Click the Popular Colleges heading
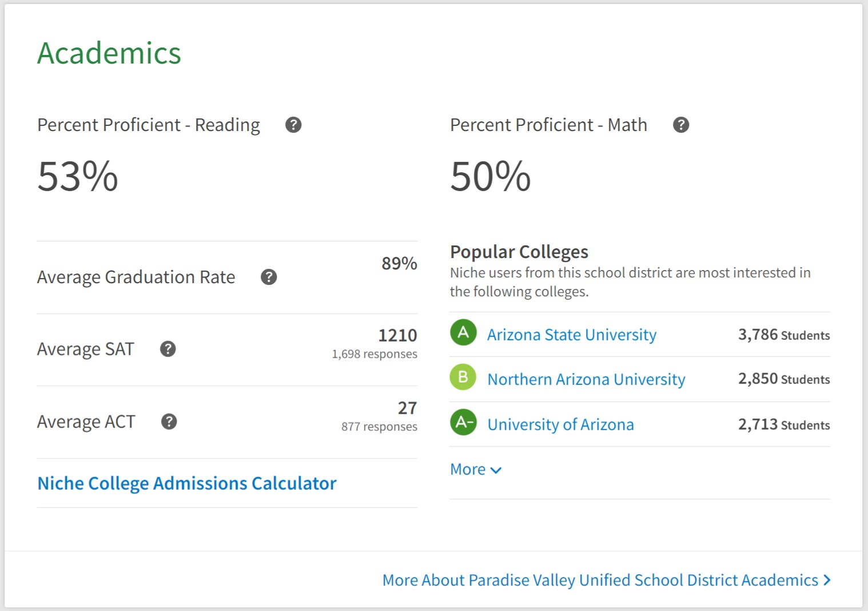This screenshot has width=868, height=611. click(x=519, y=252)
